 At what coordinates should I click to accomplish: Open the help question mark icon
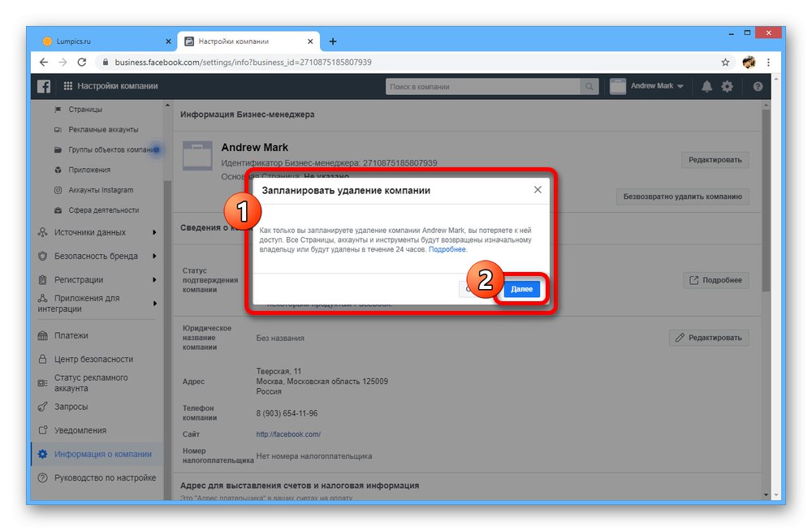(x=758, y=87)
